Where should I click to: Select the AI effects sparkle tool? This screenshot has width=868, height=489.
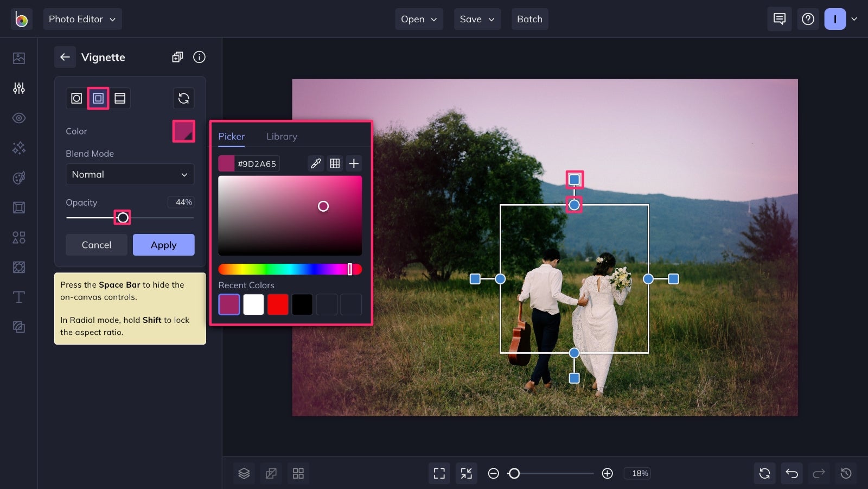(x=18, y=148)
